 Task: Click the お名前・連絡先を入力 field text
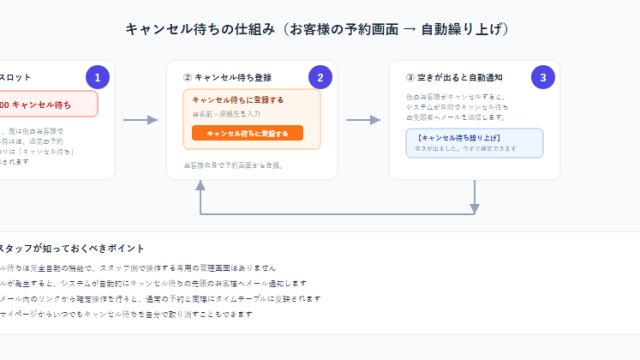[226, 114]
